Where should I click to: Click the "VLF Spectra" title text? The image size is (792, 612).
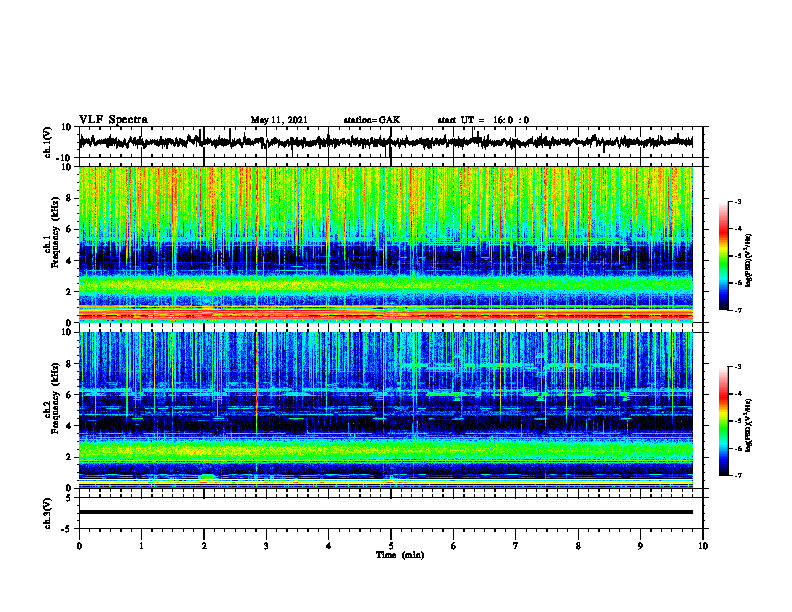(x=113, y=120)
